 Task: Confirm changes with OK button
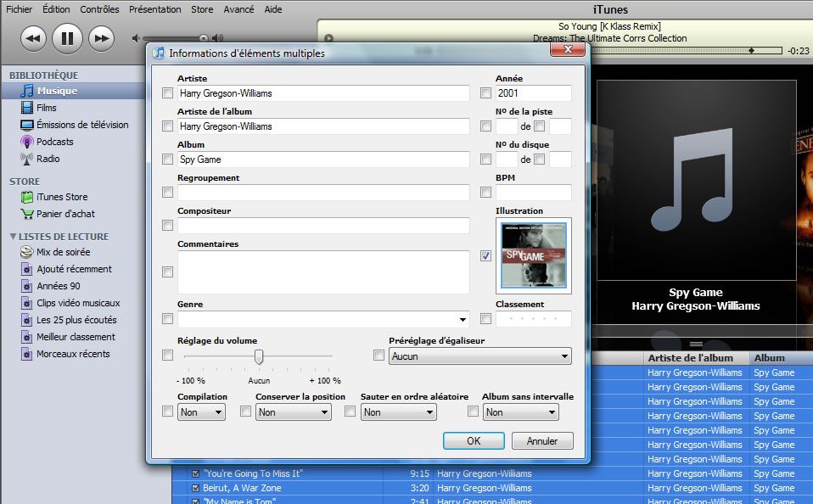(474, 440)
